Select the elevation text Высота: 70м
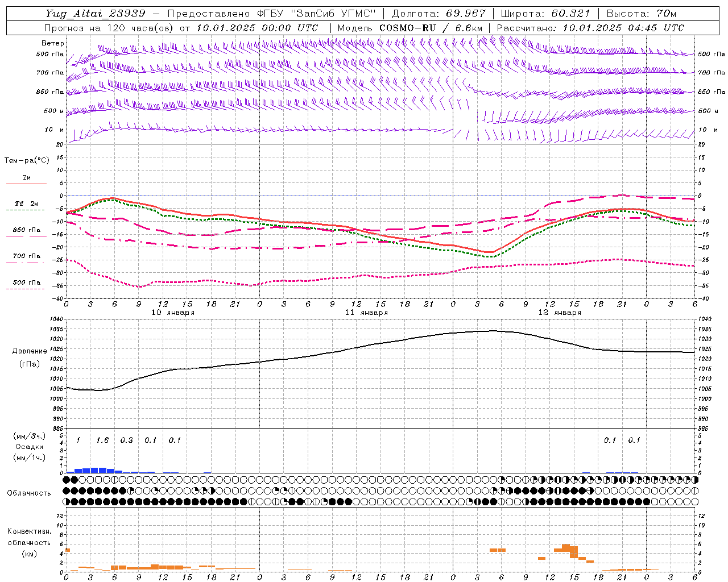This screenshot has height=582, width=728. (x=642, y=14)
